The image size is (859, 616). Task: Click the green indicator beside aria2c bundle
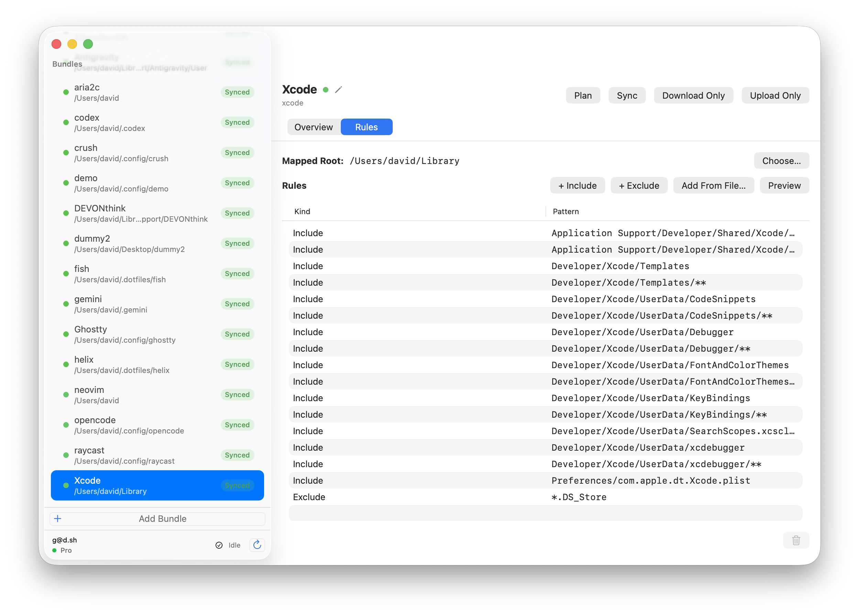pyautogui.click(x=66, y=92)
